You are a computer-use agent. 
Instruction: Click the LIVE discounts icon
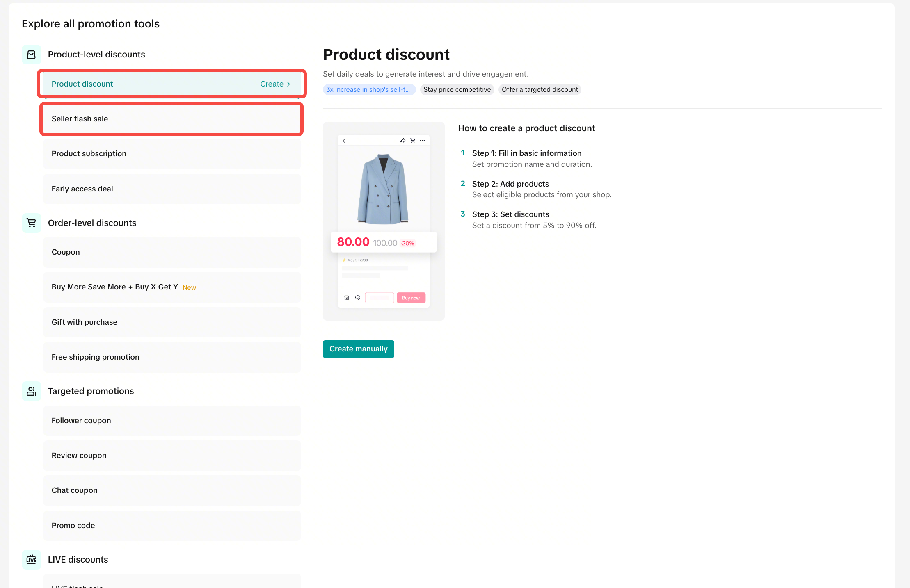pyautogui.click(x=31, y=560)
